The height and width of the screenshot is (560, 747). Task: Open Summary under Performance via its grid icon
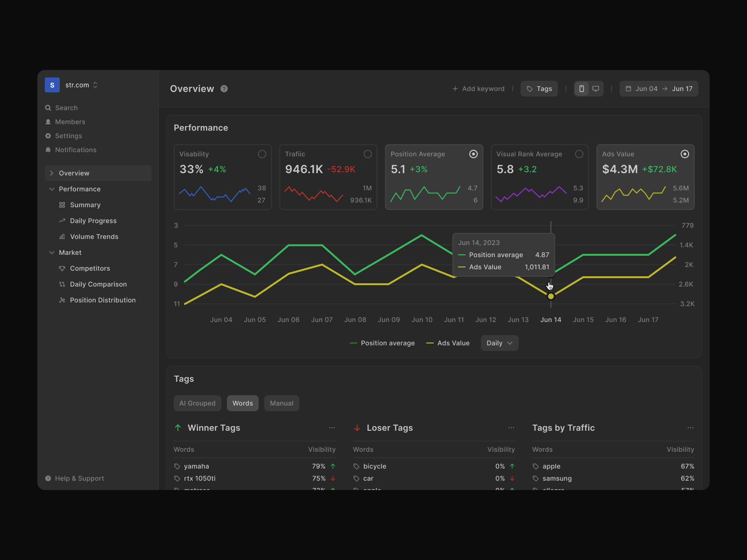click(x=63, y=205)
